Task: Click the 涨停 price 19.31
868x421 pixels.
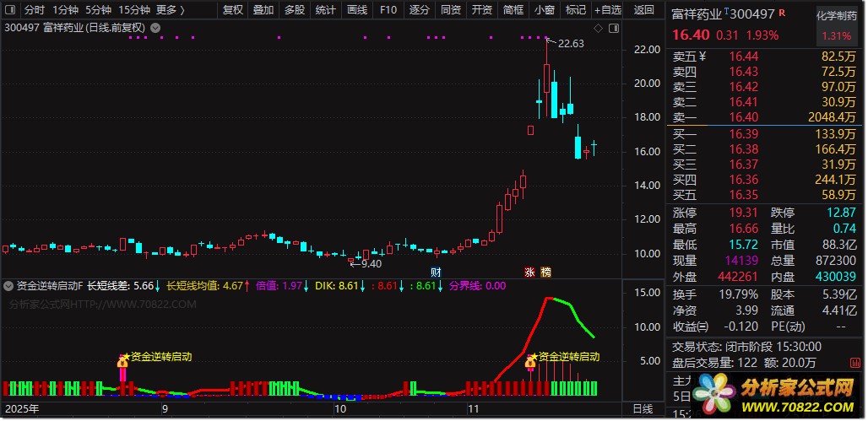Action: [x=743, y=213]
